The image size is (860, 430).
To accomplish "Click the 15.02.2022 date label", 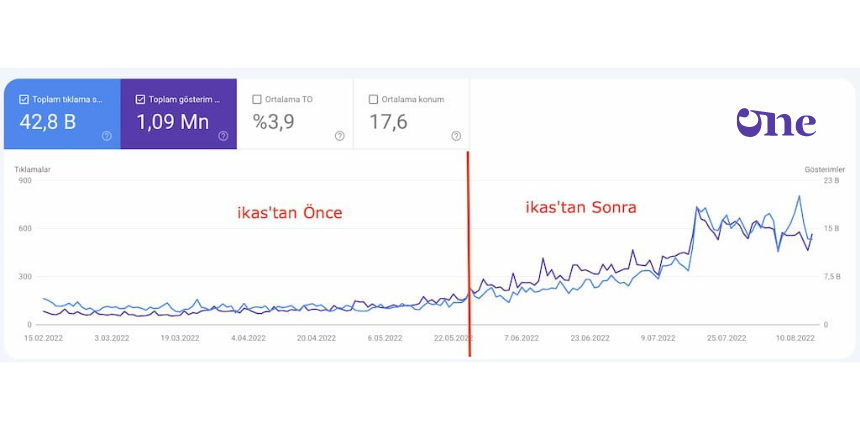I will coord(44,338).
